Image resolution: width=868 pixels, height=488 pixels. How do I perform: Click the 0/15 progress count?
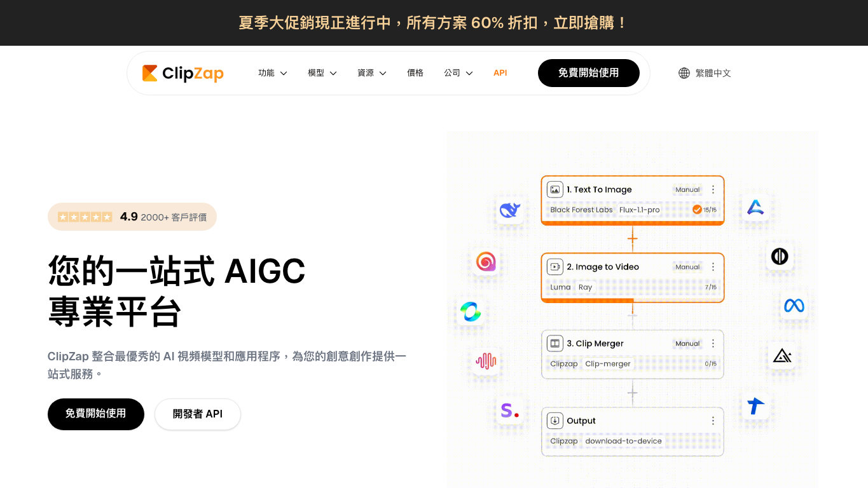[711, 364]
